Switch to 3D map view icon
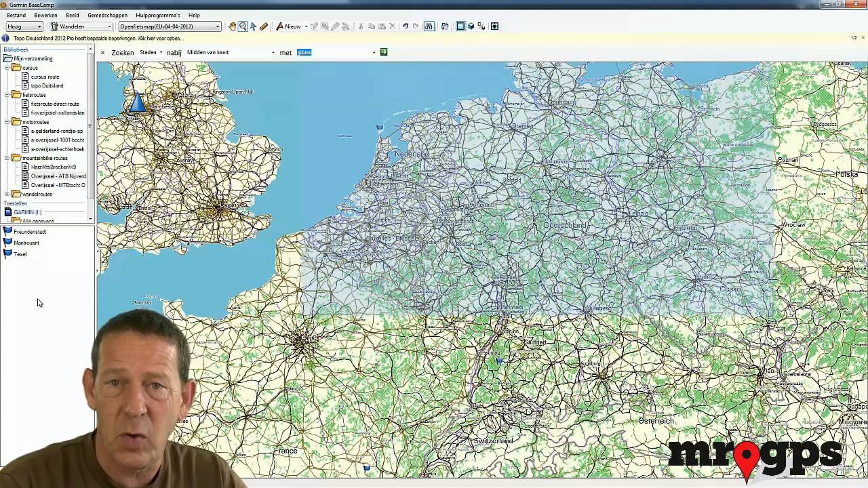This screenshot has height=488, width=868. click(x=471, y=26)
